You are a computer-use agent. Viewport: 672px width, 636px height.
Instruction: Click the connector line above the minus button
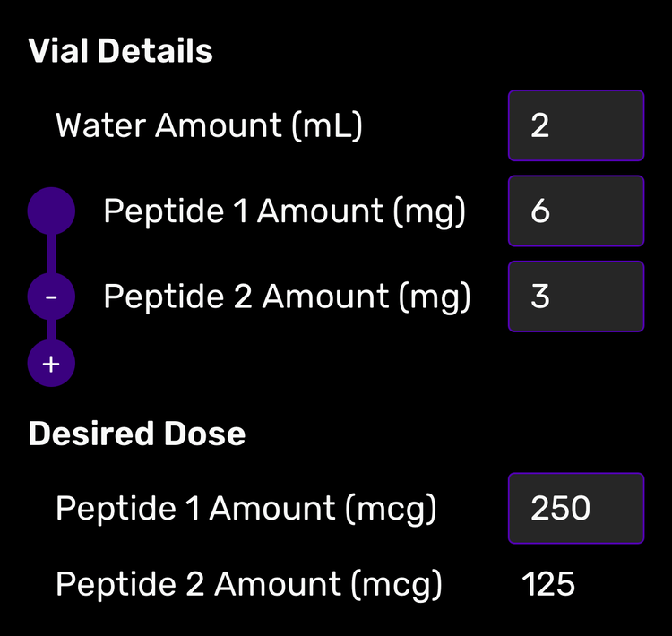(51, 254)
